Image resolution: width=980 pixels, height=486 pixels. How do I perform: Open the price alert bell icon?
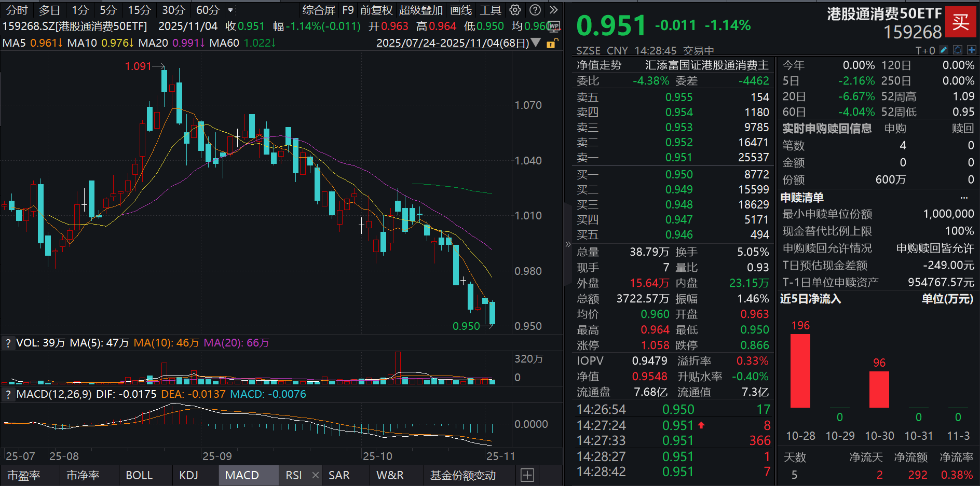coord(958,49)
